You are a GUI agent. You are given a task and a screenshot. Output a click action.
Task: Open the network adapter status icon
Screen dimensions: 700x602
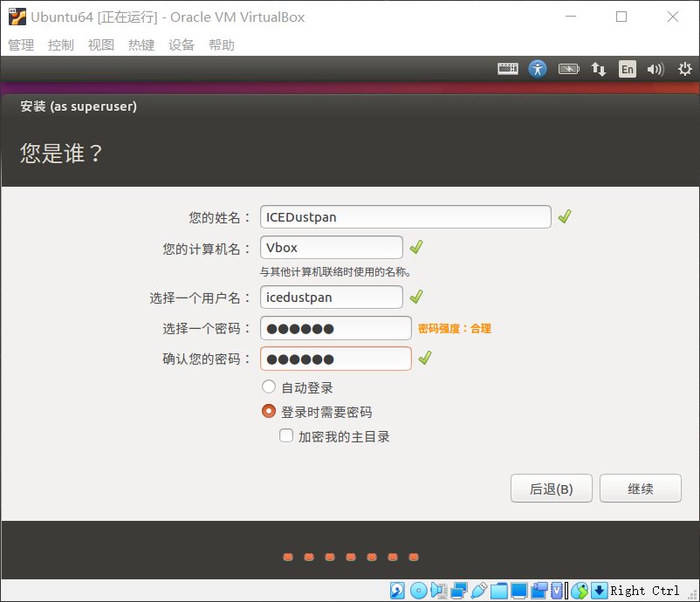pos(459,591)
